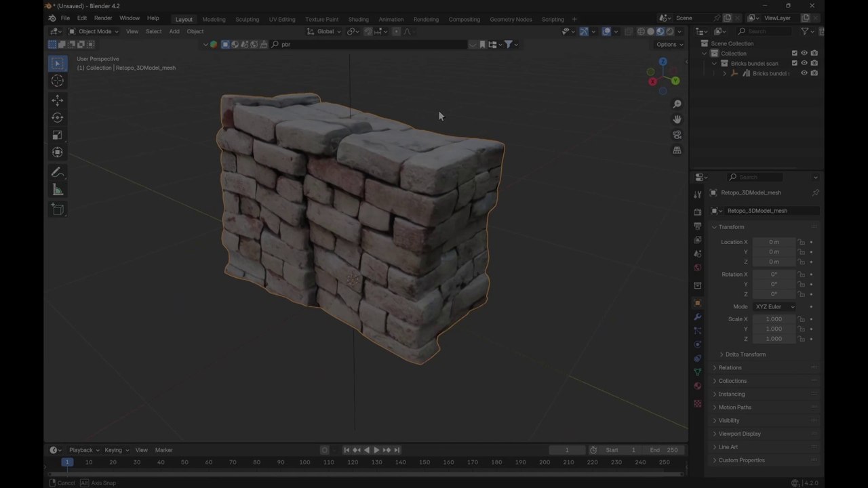
Task: Open the Playback dropdown in timeline
Action: pos(83,450)
